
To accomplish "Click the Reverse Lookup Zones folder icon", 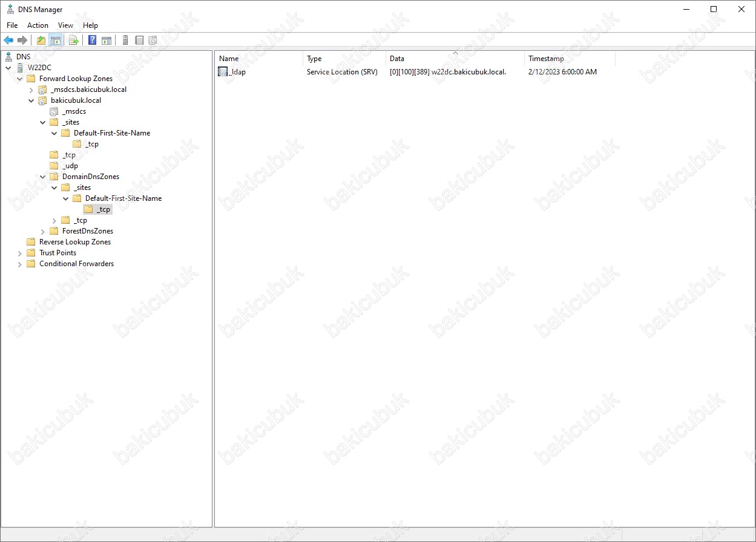I will point(31,242).
